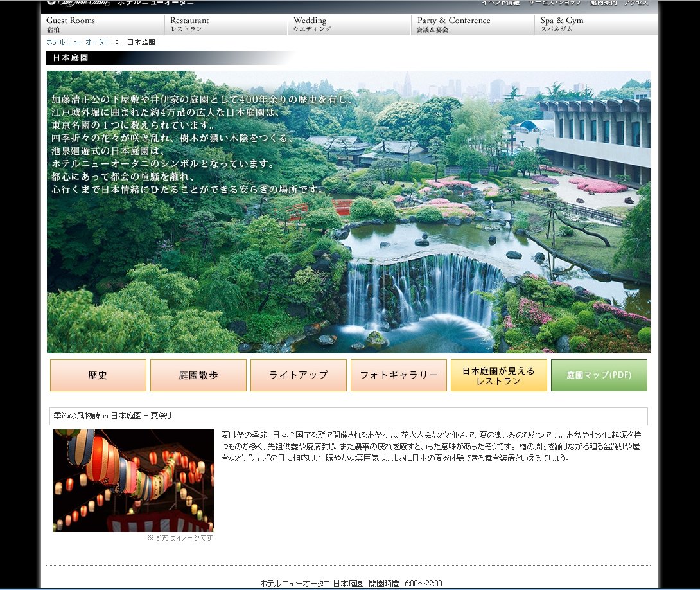
Task: Click the 歴史 button
Action: point(98,375)
